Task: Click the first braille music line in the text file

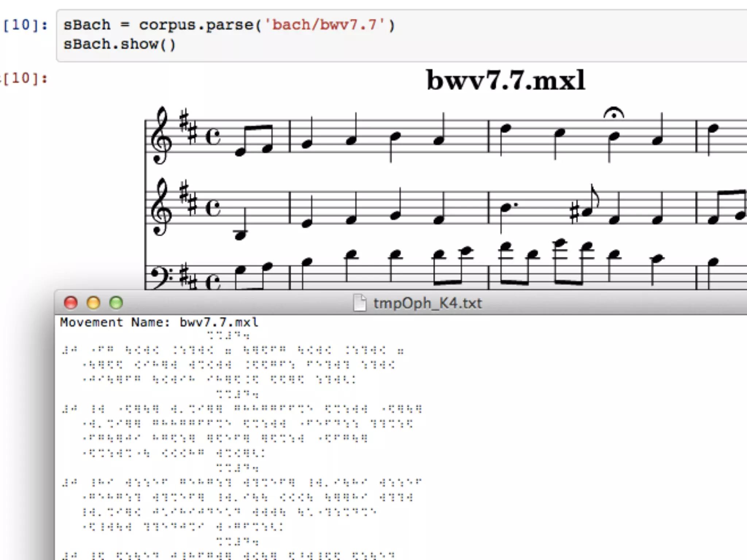Action: (x=233, y=351)
